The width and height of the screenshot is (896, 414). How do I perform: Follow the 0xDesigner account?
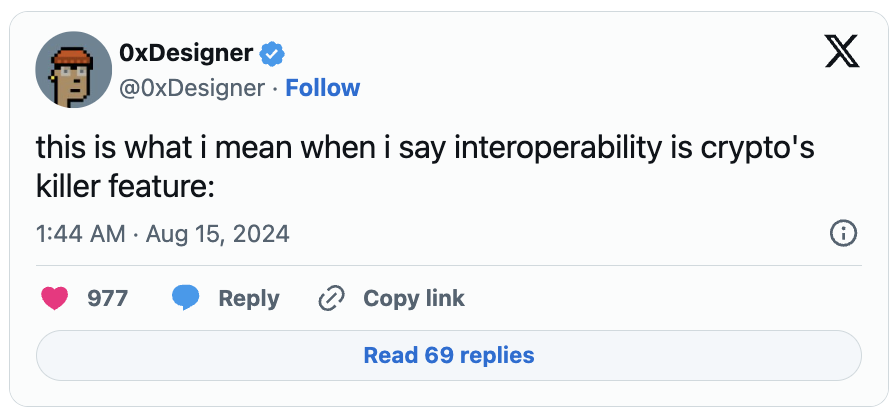(x=322, y=88)
